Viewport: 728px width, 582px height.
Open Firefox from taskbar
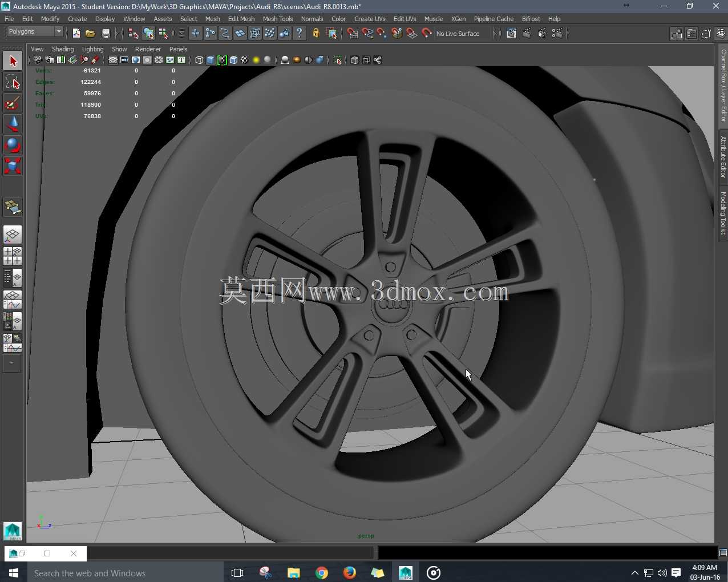350,573
